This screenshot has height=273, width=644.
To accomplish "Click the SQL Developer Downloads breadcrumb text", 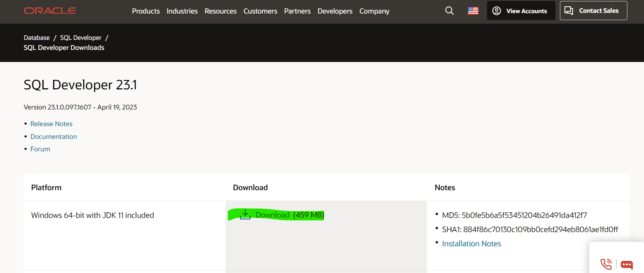I will [64, 47].
